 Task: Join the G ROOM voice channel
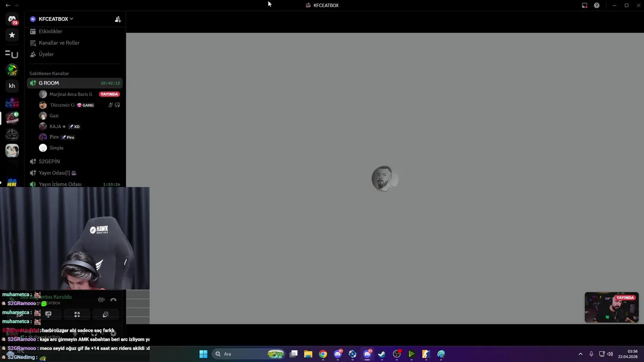click(x=75, y=83)
